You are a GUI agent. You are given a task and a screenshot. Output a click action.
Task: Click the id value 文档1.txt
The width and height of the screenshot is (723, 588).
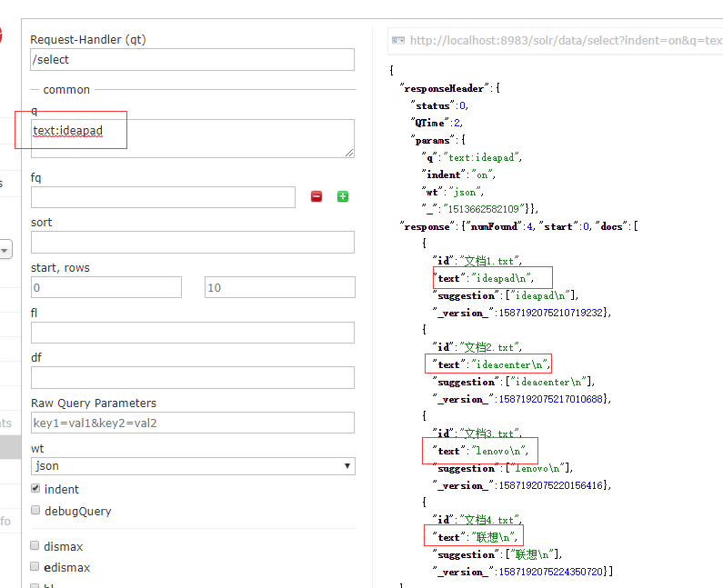490,261
